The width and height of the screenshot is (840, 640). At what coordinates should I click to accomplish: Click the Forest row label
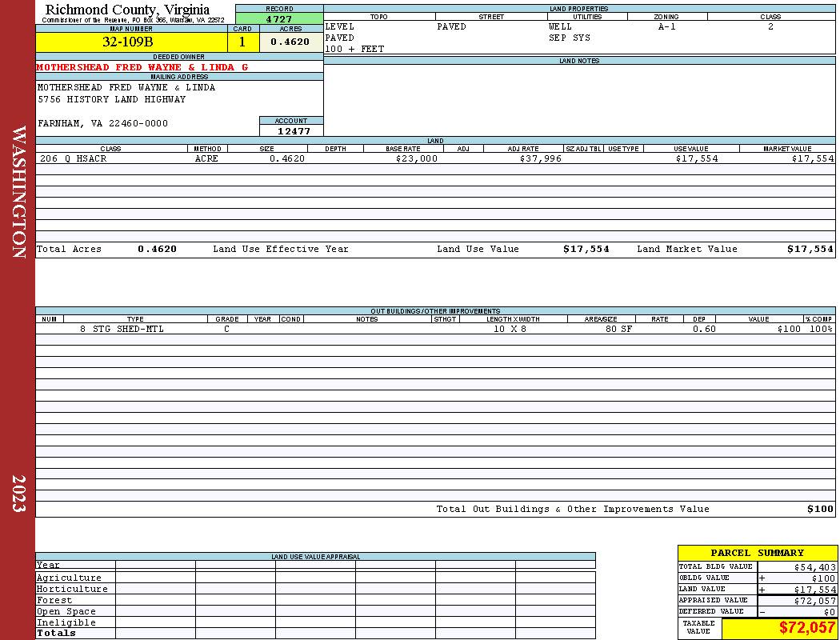click(x=54, y=600)
